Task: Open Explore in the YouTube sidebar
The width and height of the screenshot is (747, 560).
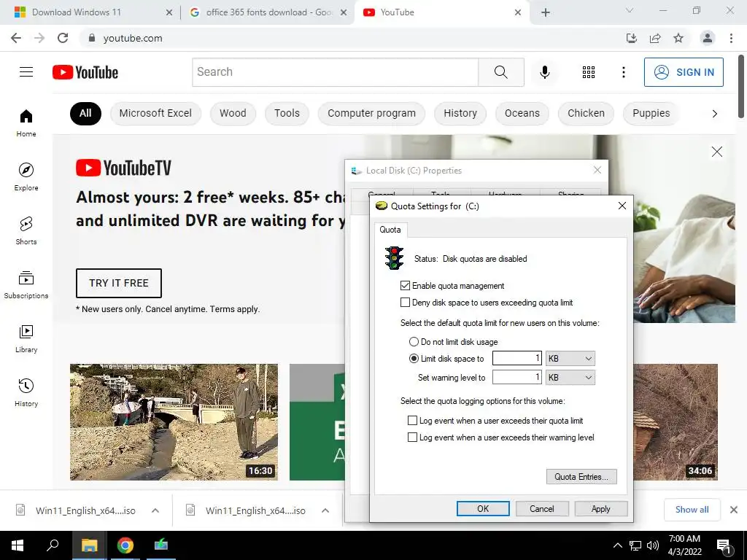Action: click(26, 176)
